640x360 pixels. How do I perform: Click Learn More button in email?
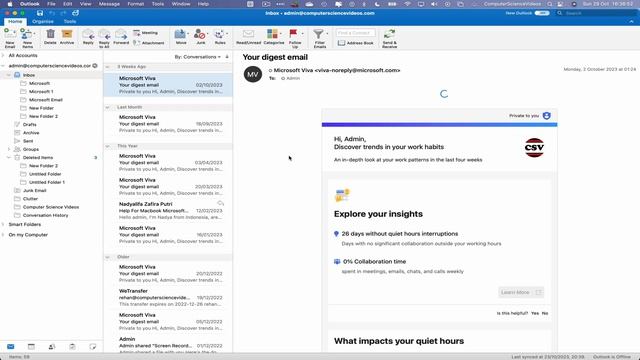(x=521, y=292)
